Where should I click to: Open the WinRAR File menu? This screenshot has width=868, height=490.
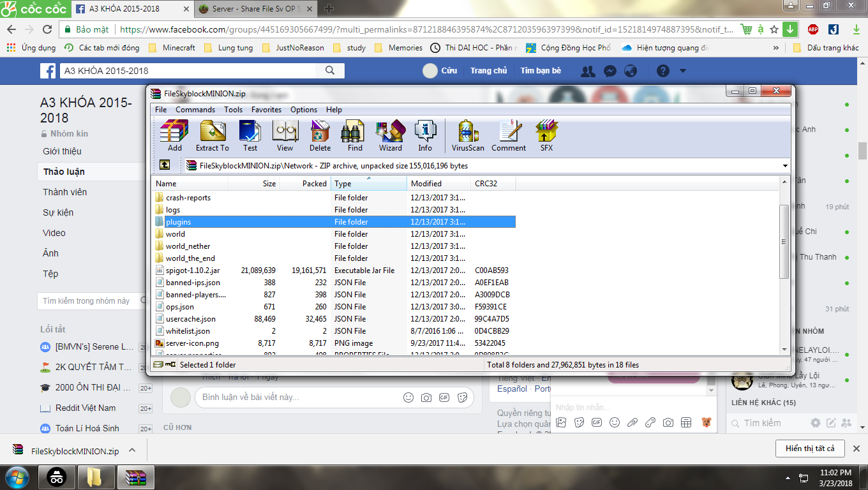[161, 110]
